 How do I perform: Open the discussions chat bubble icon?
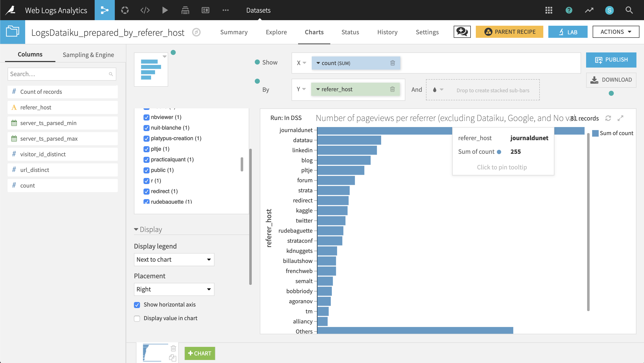coord(462,32)
